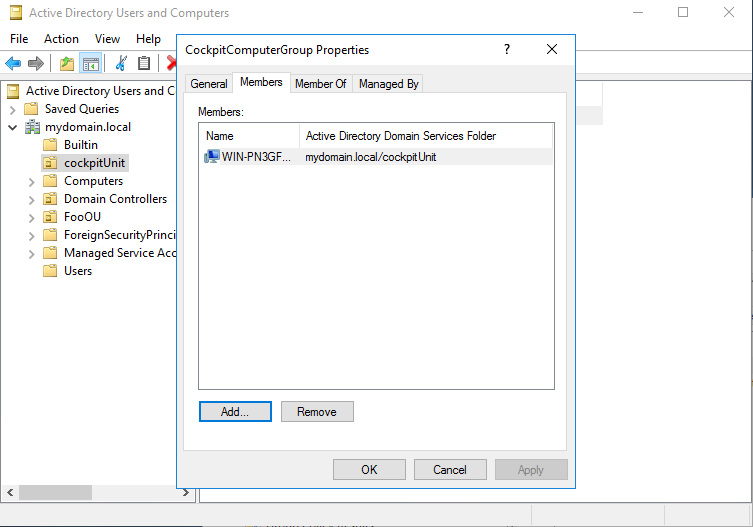Select the Builtin tree label

(x=81, y=145)
